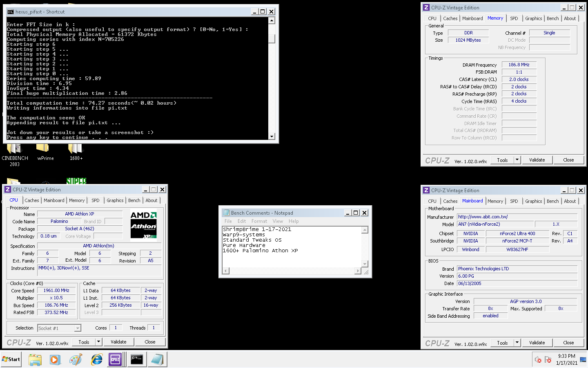The width and height of the screenshot is (588, 368).
Task: Click Tools button in Mainboard tab window
Action: pyautogui.click(x=503, y=343)
